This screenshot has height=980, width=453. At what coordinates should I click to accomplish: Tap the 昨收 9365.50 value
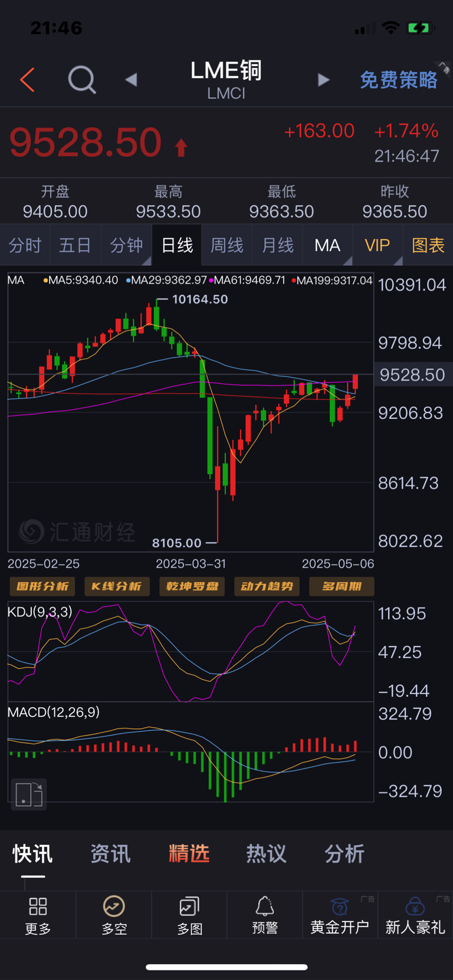click(395, 211)
